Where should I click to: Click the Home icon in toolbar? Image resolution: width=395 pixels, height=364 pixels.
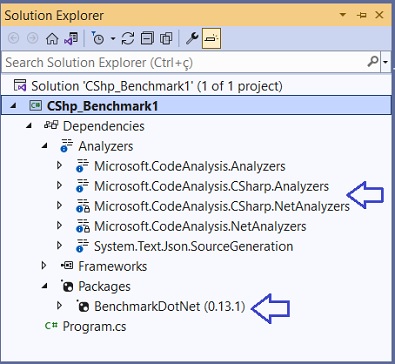click(52, 39)
